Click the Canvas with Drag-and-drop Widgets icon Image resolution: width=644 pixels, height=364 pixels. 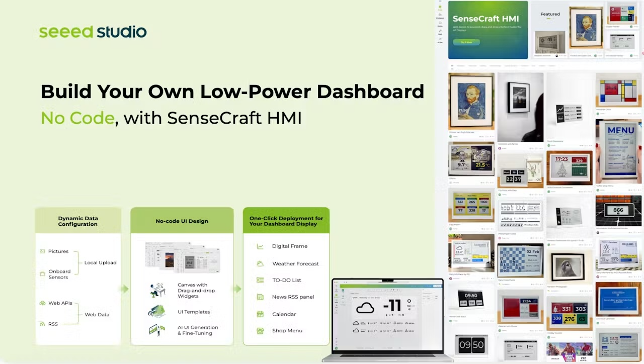click(x=157, y=290)
